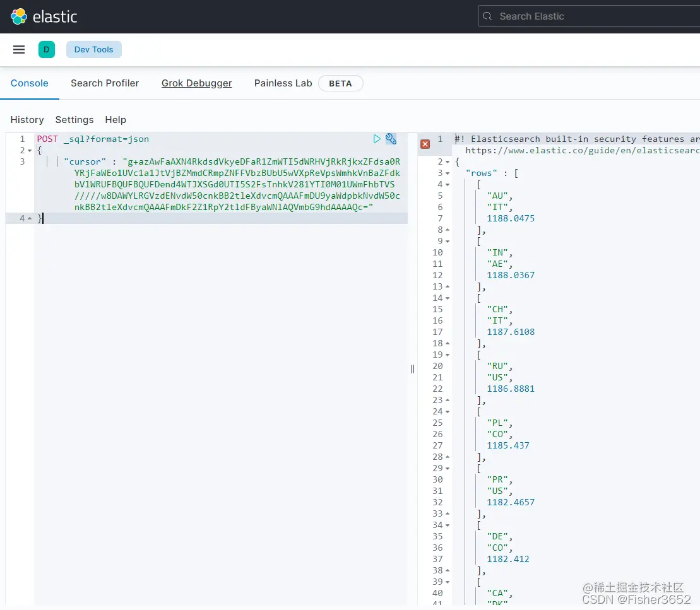
Task: Select value 1182.4657 in response
Action: 511,502
